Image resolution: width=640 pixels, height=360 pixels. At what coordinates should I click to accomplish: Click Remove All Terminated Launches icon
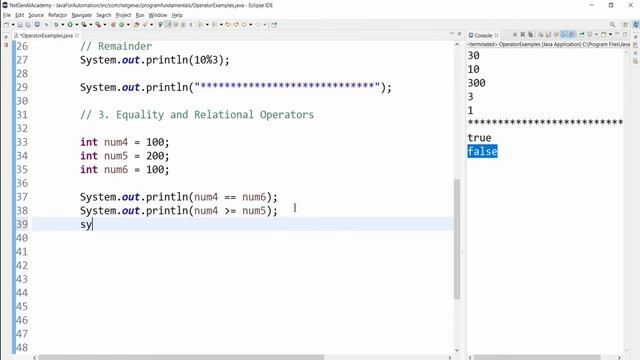(531, 35)
